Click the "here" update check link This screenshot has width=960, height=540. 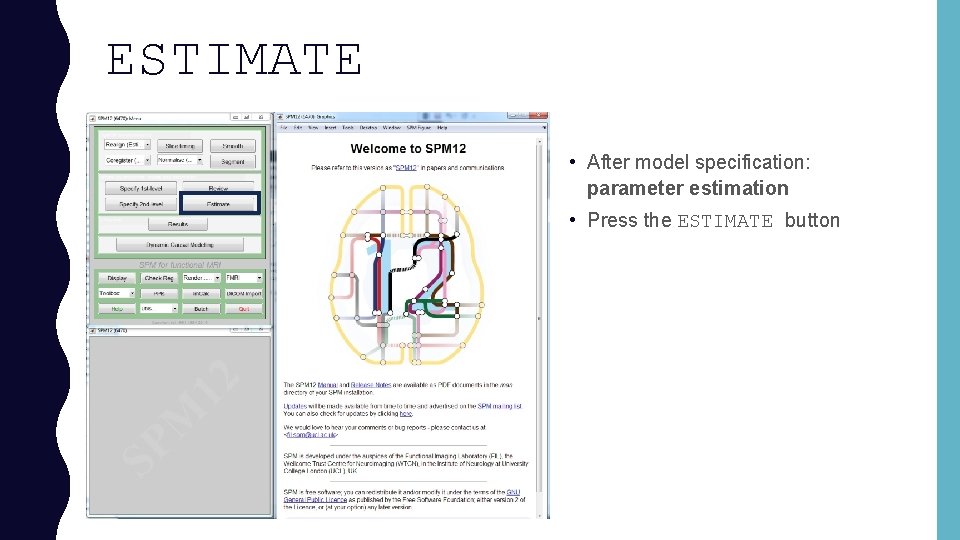click(x=406, y=414)
